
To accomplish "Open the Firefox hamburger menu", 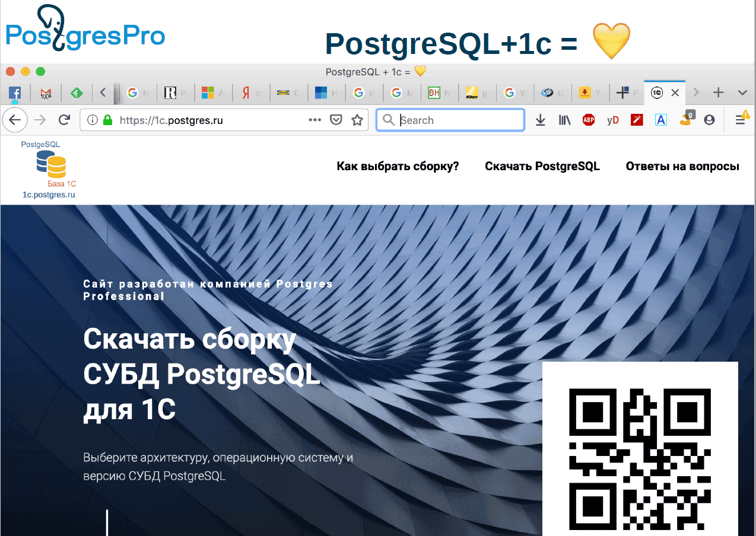I will [741, 120].
